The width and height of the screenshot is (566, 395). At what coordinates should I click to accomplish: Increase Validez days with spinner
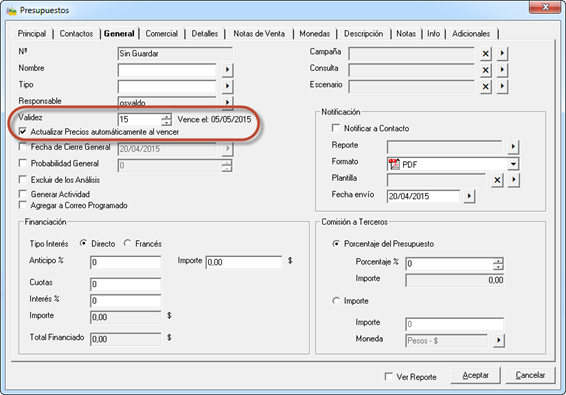pos(166,116)
